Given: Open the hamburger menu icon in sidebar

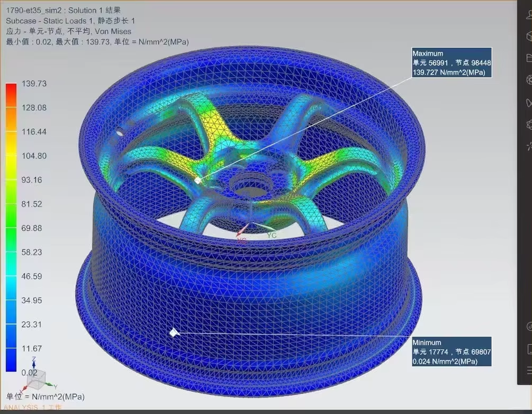Looking at the screenshot, I should [x=529, y=370].
